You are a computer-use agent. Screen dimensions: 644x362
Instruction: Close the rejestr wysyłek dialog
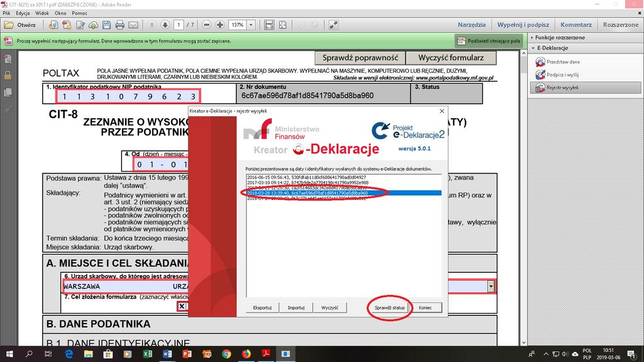[442, 111]
